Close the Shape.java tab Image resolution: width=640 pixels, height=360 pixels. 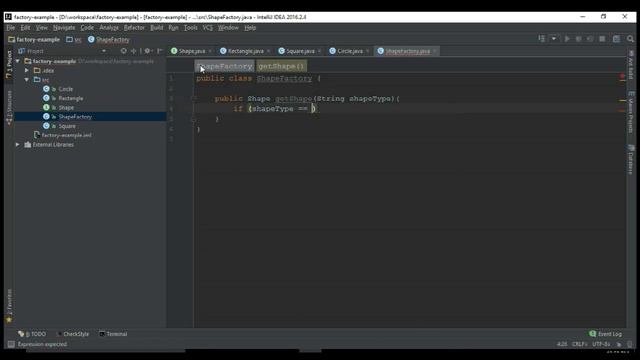[x=210, y=51]
